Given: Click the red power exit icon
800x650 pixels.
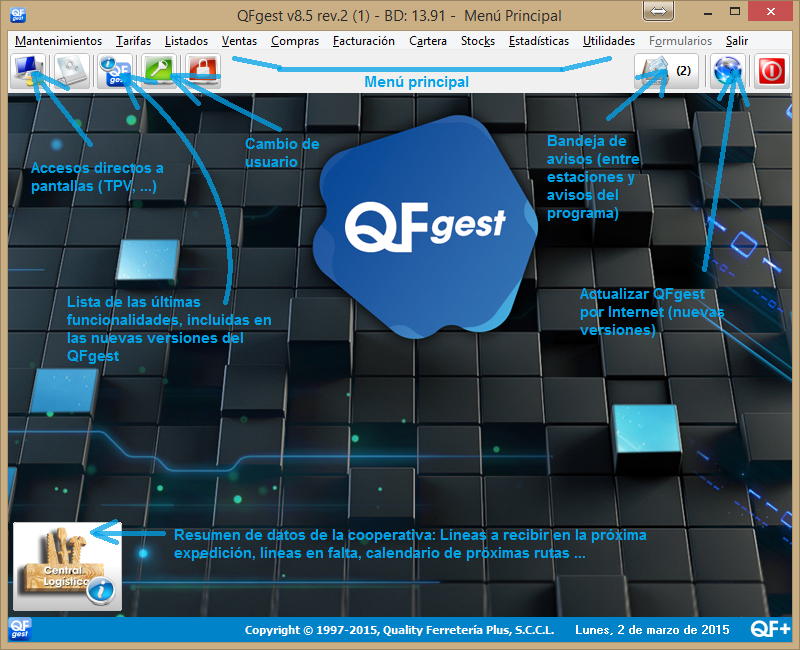Looking at the screenshot, I should 772,71.
